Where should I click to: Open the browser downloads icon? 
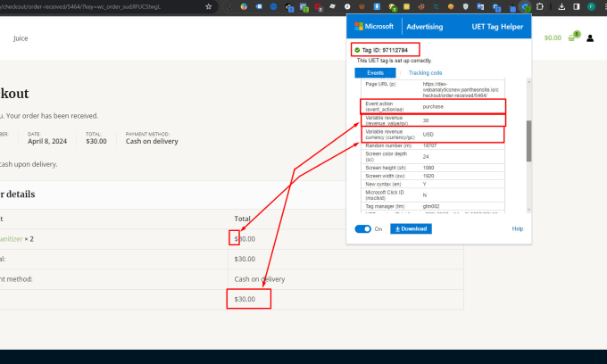click(x=561, y=6)
